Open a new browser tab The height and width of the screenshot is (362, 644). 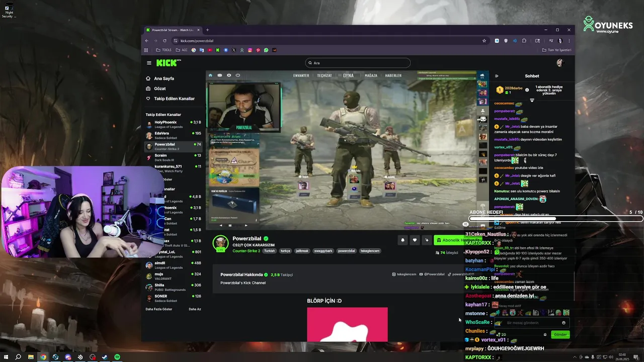coord(207,30)
